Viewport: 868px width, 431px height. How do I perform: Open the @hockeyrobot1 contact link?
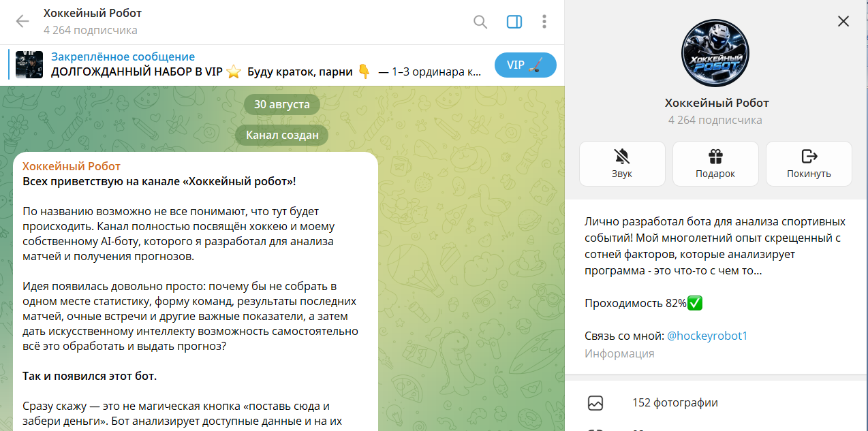[707, 336]
